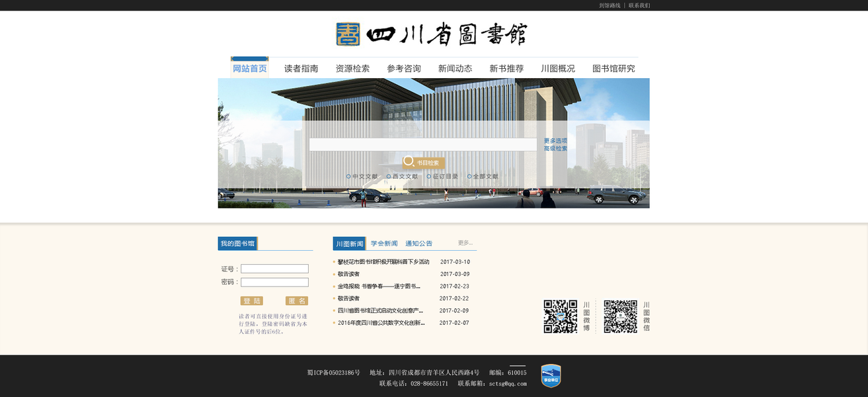The width and height of the screenshot is (868, 397).
Task: Open the 川图微博 QR code
Action: tap(561, 316)
